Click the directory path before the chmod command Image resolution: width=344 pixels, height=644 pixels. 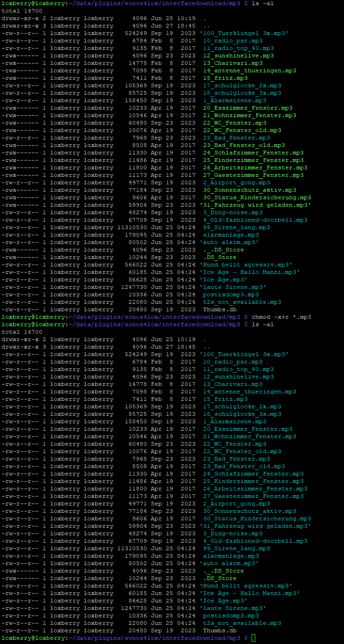coord(154,317)
